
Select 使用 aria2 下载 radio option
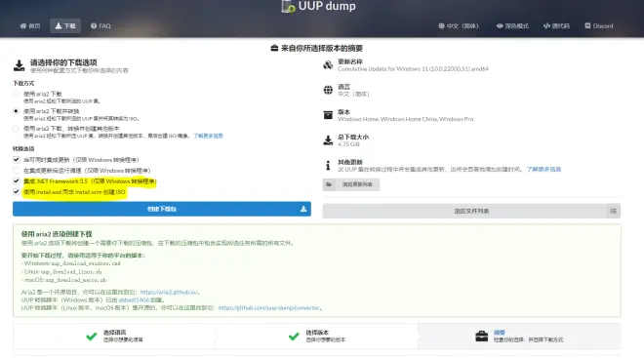[16, 94]
